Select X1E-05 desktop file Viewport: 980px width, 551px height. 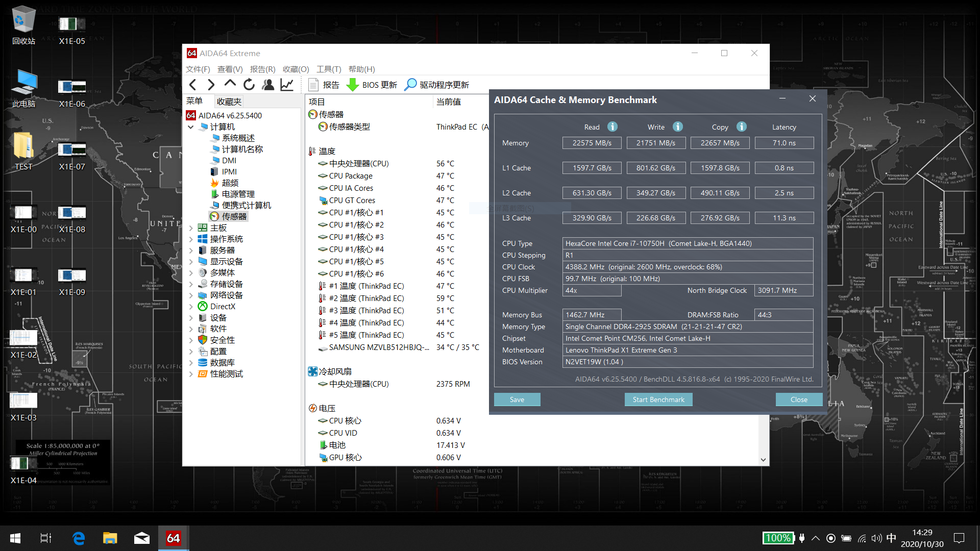[x=72, y=30]
